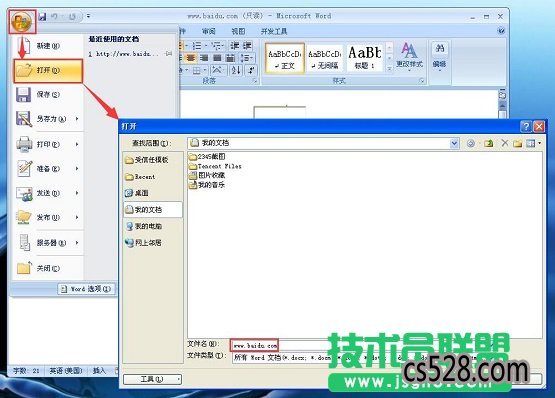Open the Tools dropdown button
This screenshot has width=555, height=398.
tap(152, 379)
